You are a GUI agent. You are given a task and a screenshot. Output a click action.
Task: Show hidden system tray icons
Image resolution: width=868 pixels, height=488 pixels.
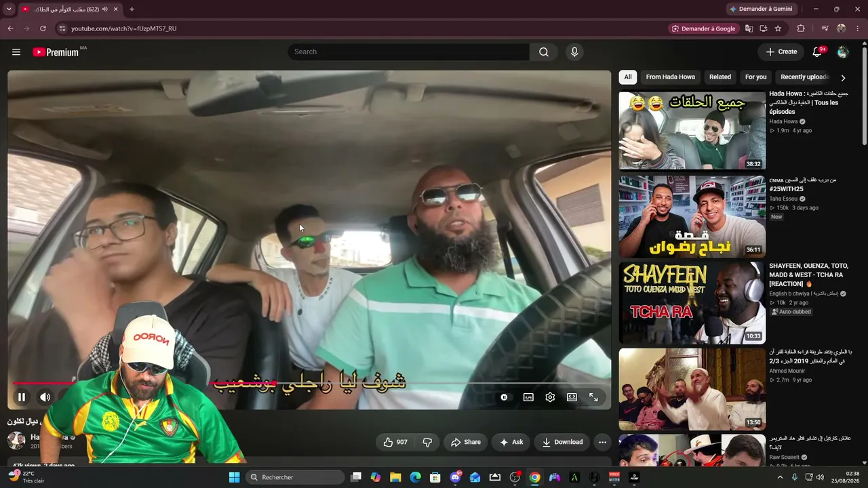780,477
